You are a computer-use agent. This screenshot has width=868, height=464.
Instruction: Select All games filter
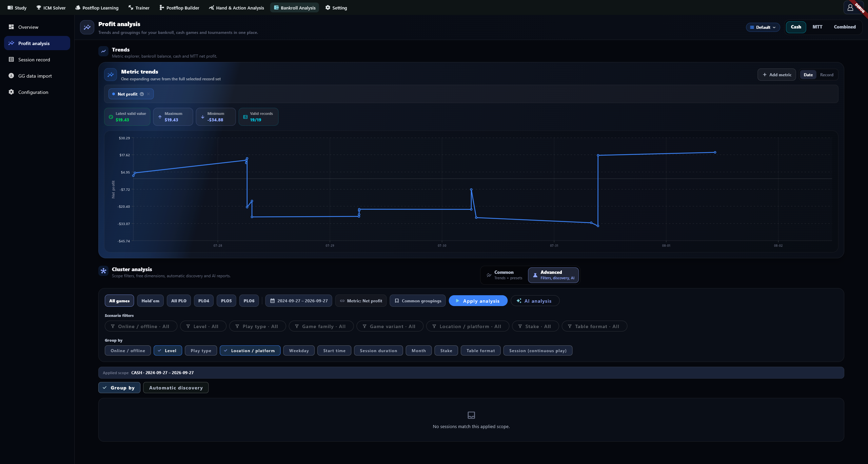119,301
